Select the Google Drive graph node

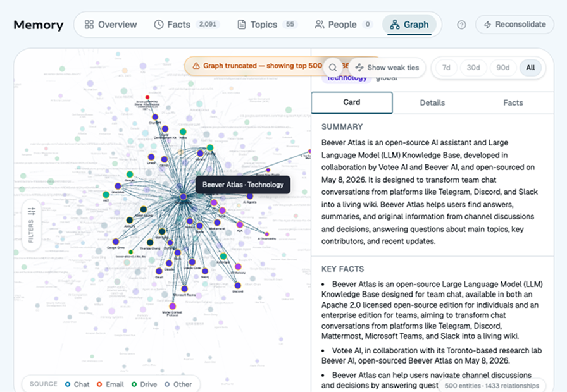point(116,242)
